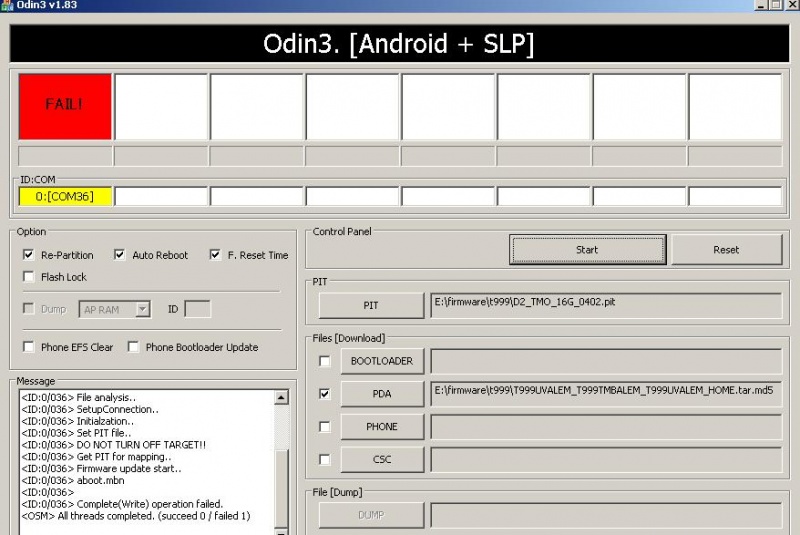
Task: Toggle the Re-Partition checkbox
Action: tap(28, 255)
